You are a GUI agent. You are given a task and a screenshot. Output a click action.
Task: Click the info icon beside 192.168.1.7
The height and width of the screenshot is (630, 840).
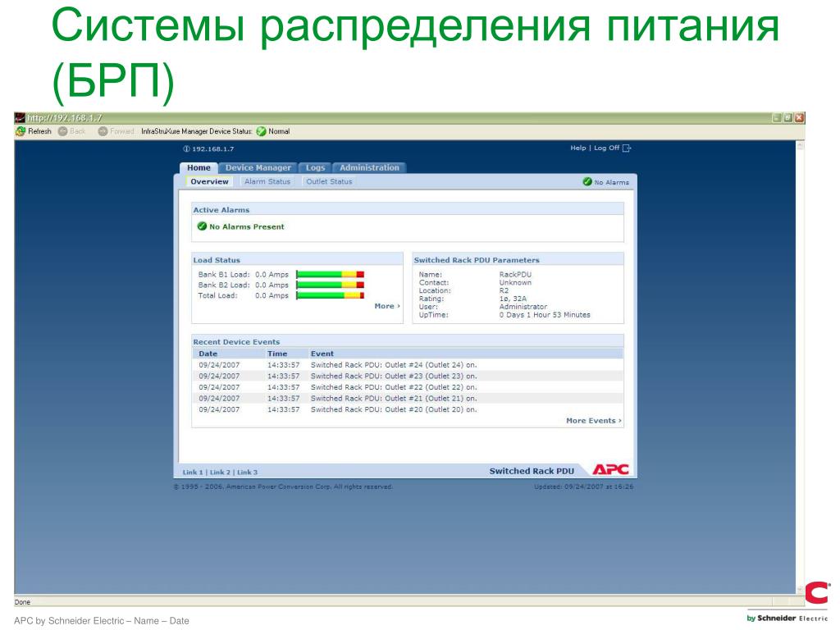[186, 149]
